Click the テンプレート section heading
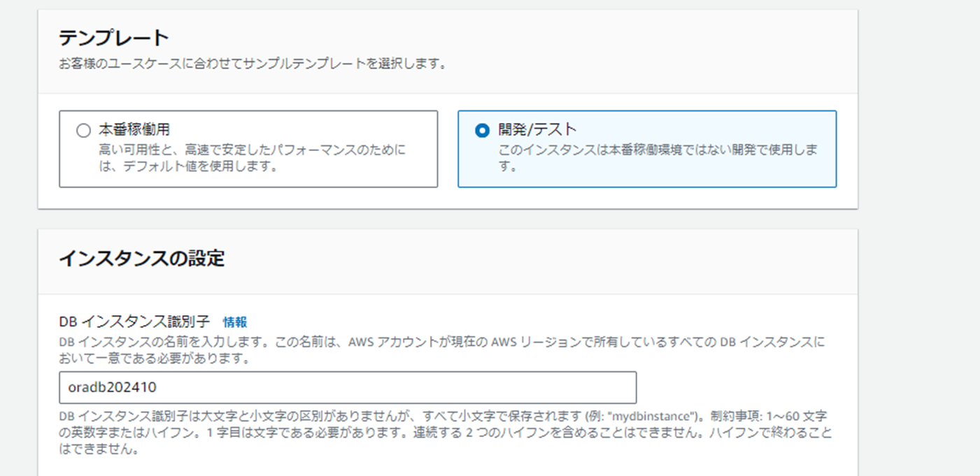The image size is (980, 476). pos(114,38)
